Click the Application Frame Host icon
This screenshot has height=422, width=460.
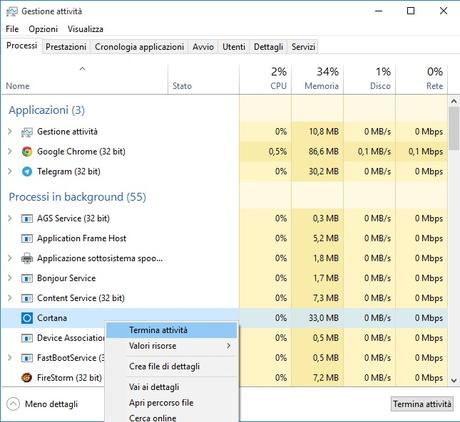click(x=27, y=239)
